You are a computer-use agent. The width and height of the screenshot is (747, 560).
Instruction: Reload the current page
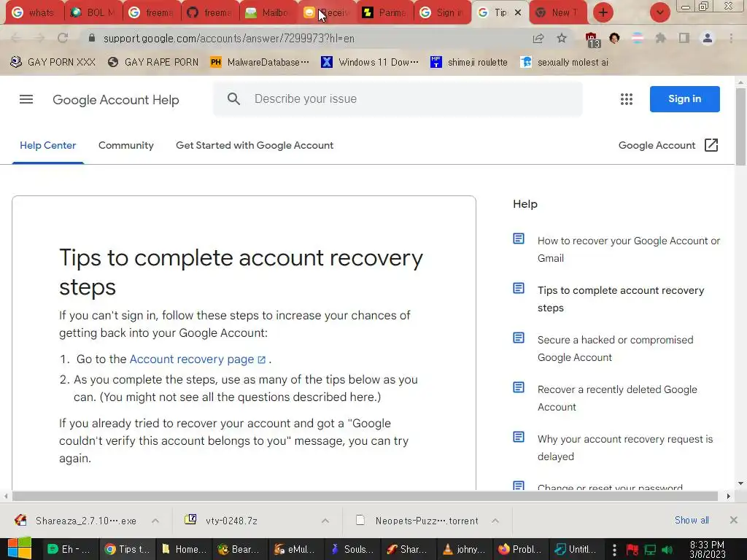pos(63,38)
